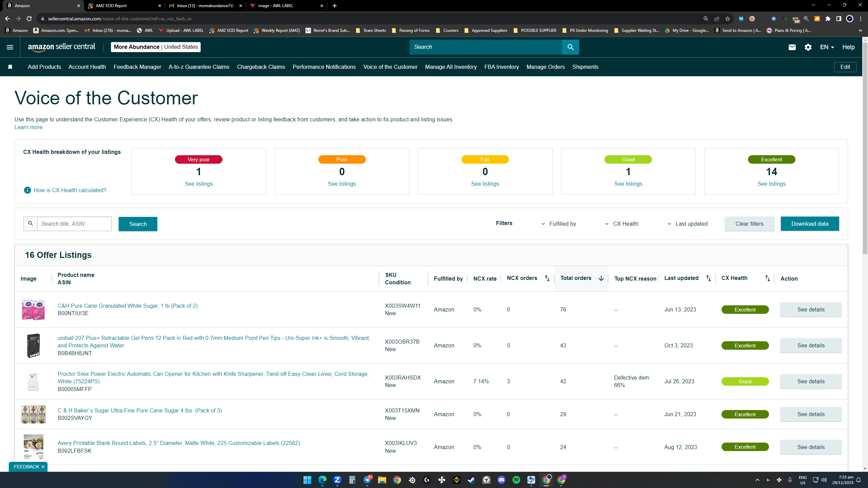
Task: Click the share icon in the address bar
Action: pos(716,19)
